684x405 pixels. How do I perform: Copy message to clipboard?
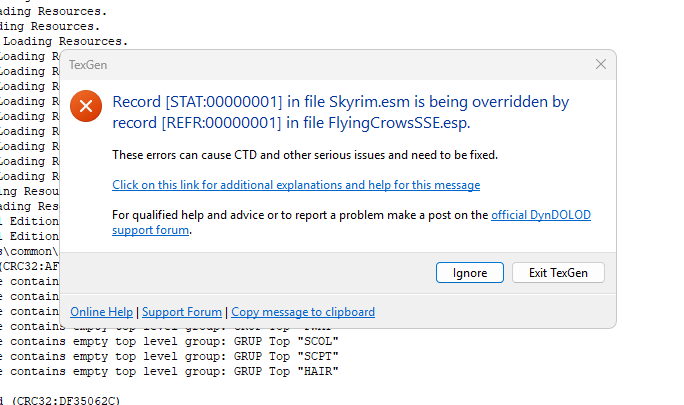pyautogui.click(x=303, y=312)
